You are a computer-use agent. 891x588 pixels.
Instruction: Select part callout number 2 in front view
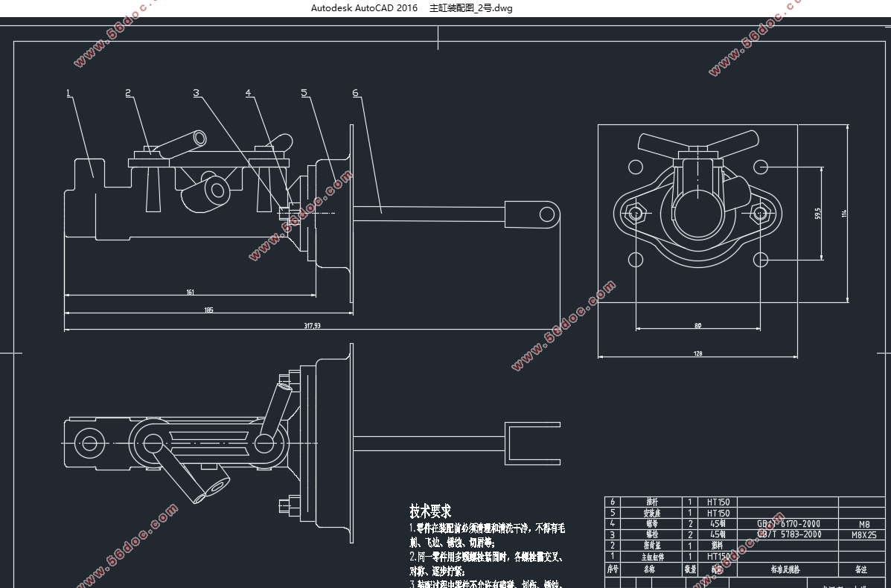tap(128, 93)
